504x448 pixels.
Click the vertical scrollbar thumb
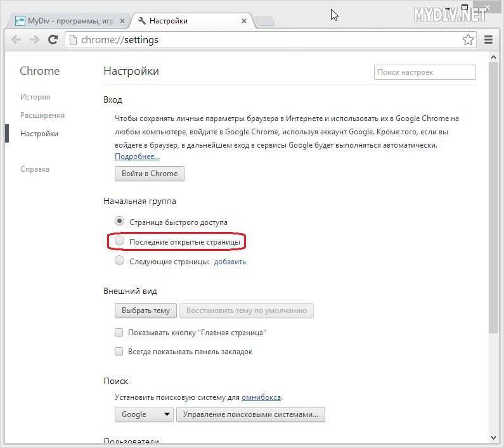[x=493, y=198]
